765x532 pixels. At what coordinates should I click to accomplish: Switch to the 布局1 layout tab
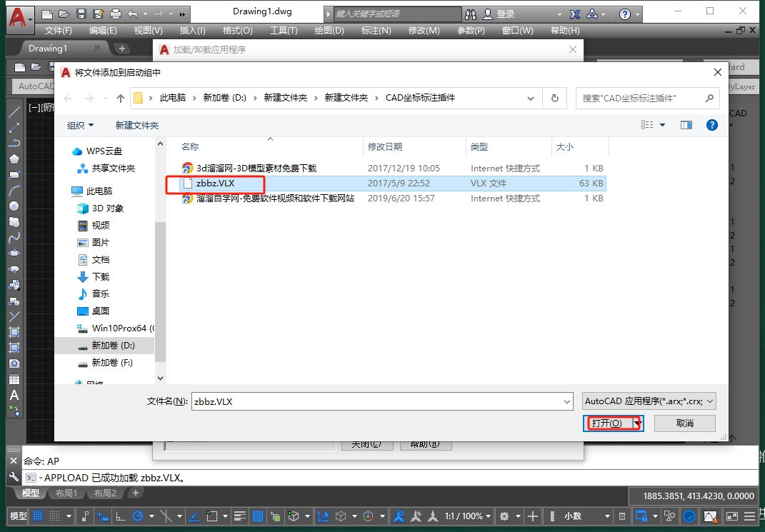(x=66, y=493)
